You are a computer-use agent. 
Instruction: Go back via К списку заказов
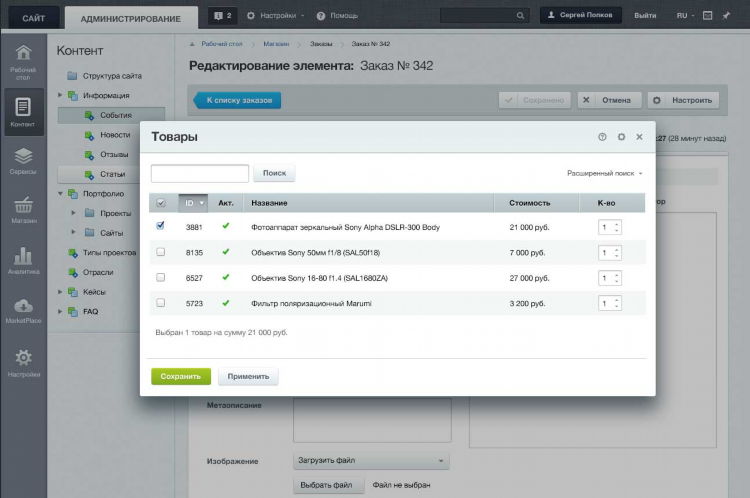[x=237, y=100]
